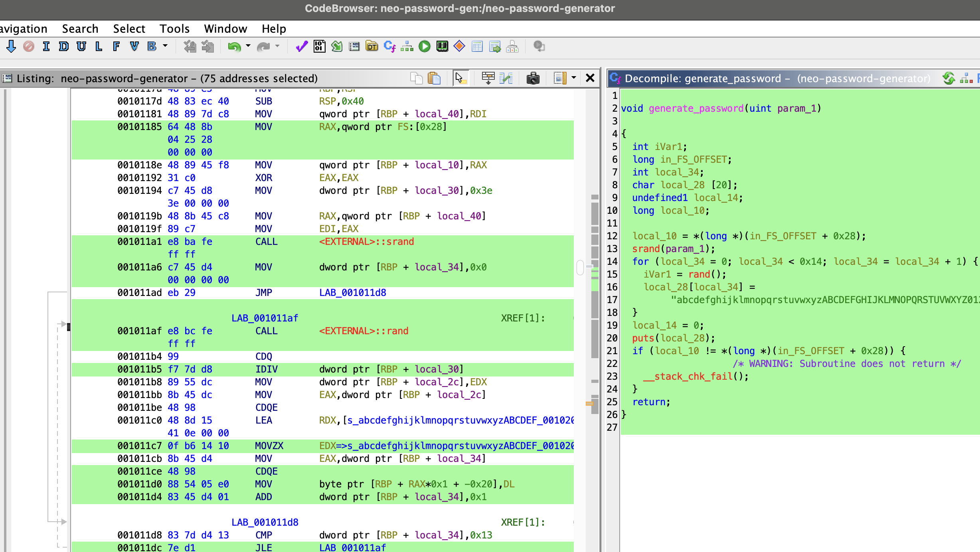This screenshot has height=552, width=980.
Task: Run the last script with green play icon
Action: (424, 46)
